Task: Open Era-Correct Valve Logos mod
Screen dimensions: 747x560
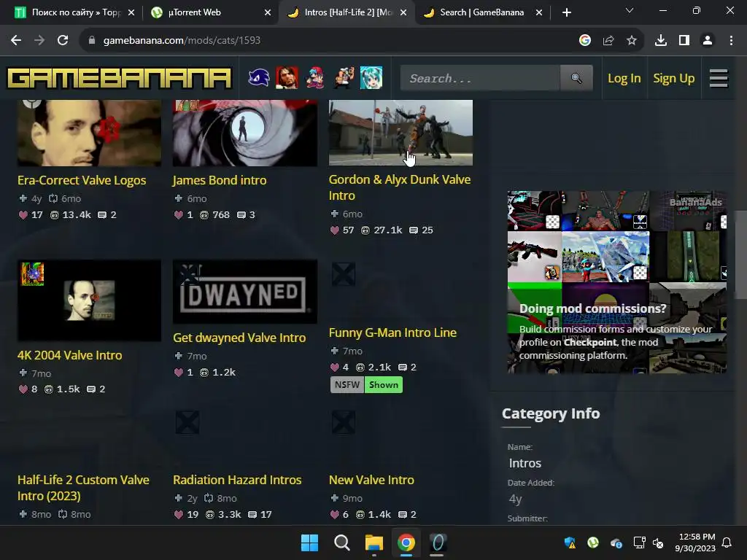Action: (x=82, y=181)
